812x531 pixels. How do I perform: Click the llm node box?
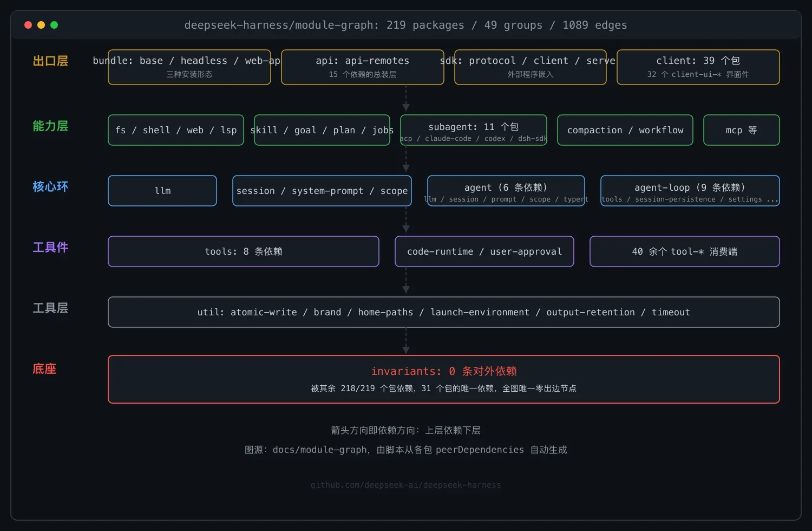162,191
